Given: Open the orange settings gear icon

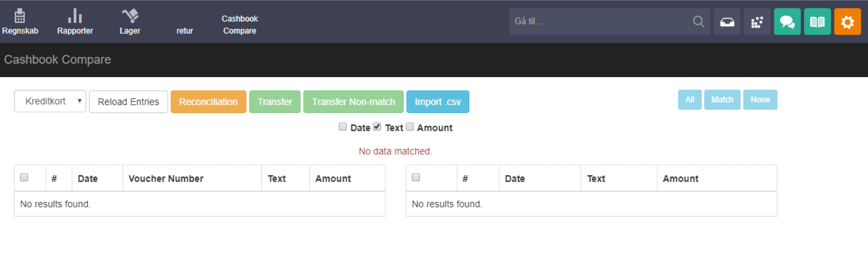Looking at the screenshot, I should (x=847, y=21).
